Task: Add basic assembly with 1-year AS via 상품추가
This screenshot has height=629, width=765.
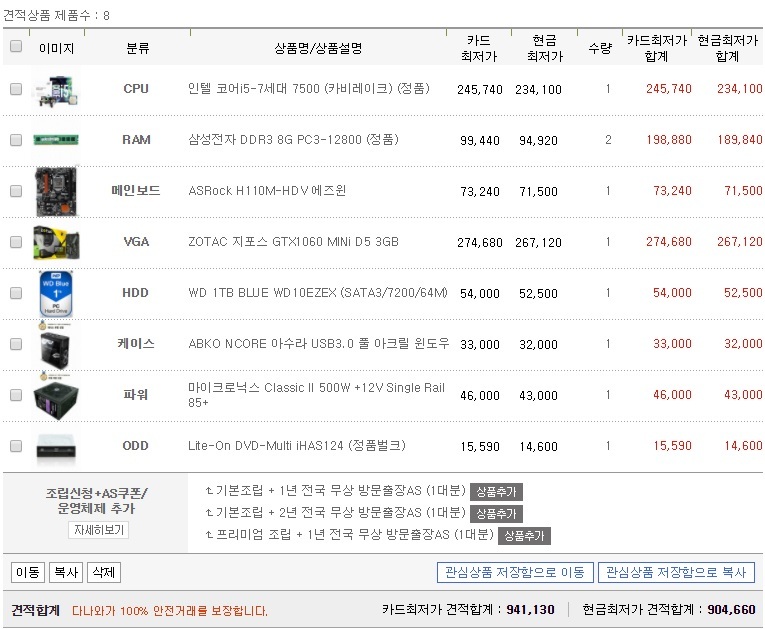Action: tap(496, 491)
